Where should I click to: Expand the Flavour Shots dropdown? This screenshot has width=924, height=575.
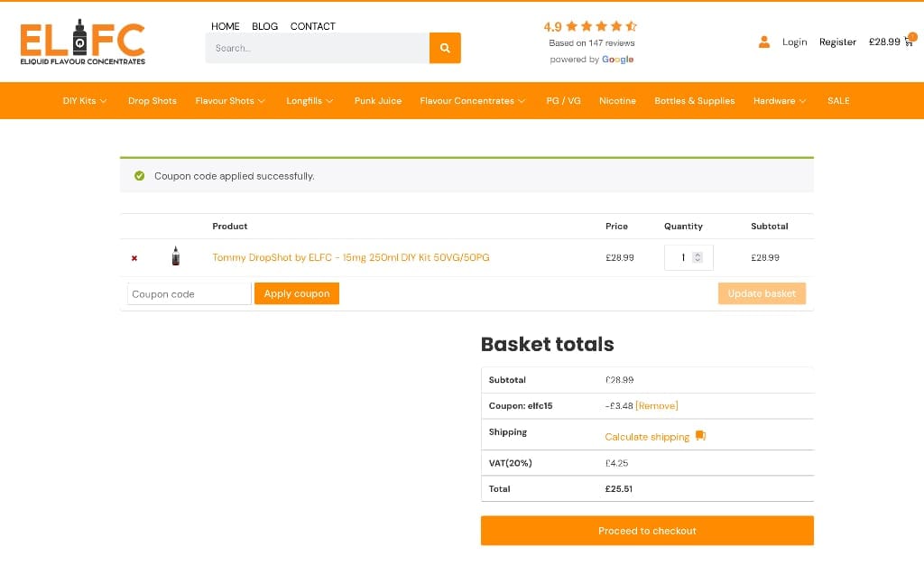[x=230, y=101]
